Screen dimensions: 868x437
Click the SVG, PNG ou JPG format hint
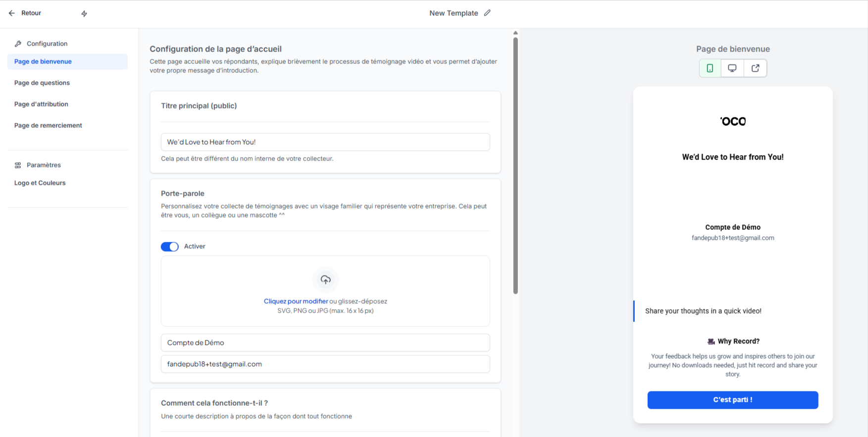pyautogui.click(x=325, y=311)
